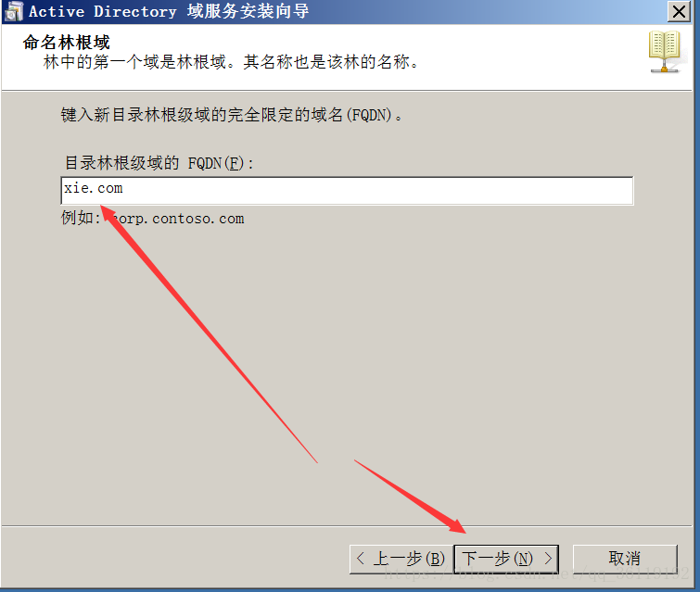
Task: Click the wizard icon in the title bar
Action: (13, 11)
